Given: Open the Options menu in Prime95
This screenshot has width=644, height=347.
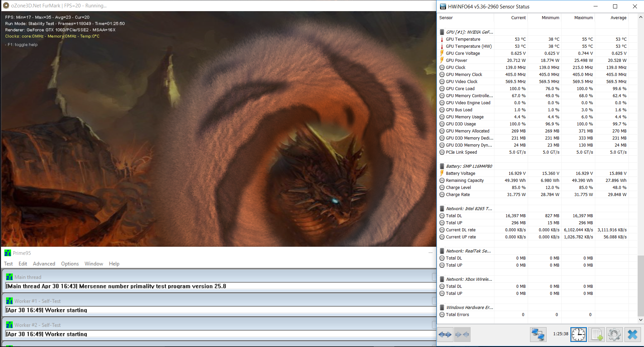Looking at the screenshot, I should (x=70, y=264).
